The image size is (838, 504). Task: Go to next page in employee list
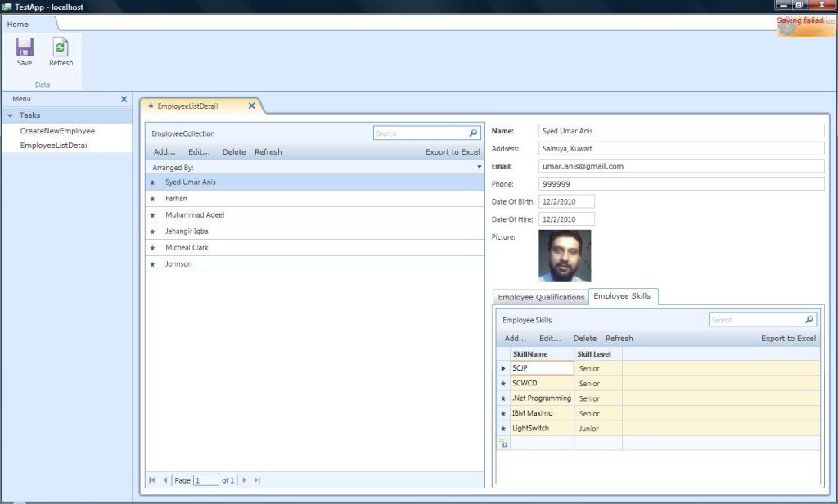coord(244,480)
